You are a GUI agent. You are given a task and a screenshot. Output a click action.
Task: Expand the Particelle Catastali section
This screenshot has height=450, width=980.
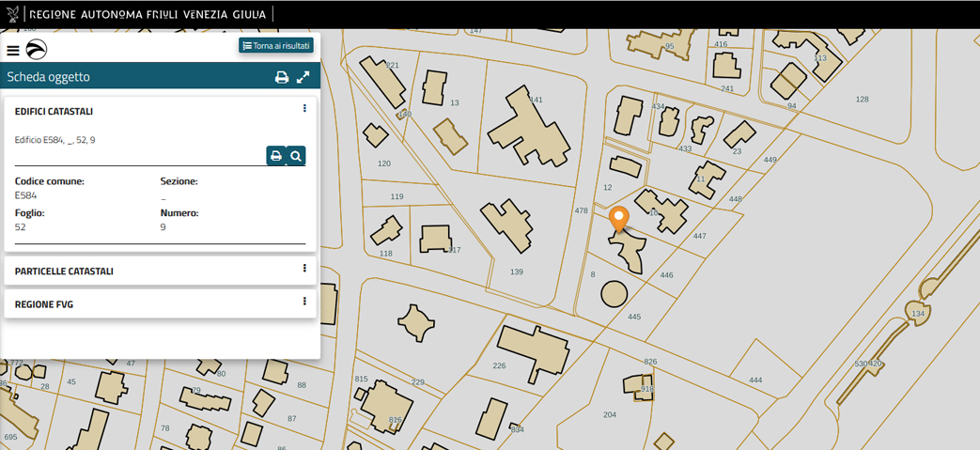(x=64, y=272)
